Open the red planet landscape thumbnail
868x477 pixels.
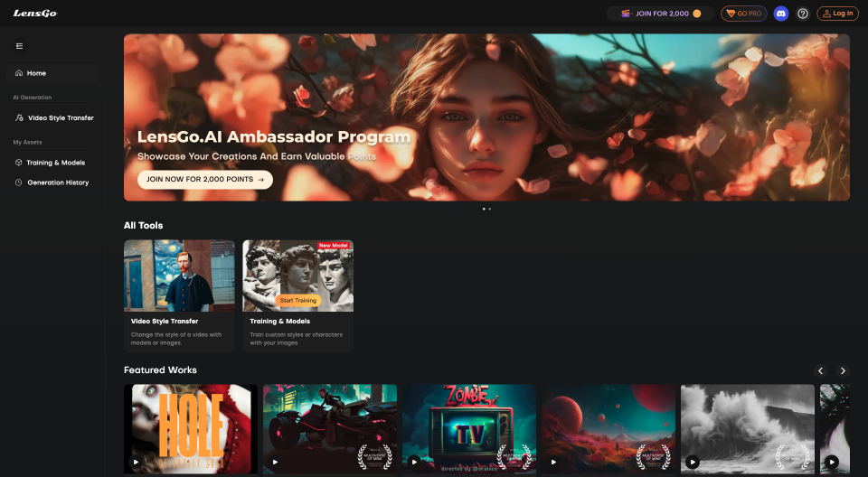pos(609,429)
